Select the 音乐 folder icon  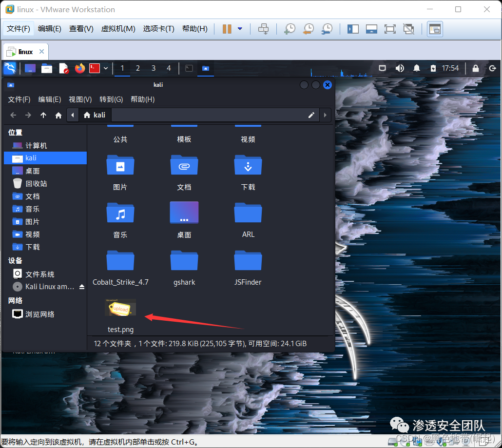point(120,213)
